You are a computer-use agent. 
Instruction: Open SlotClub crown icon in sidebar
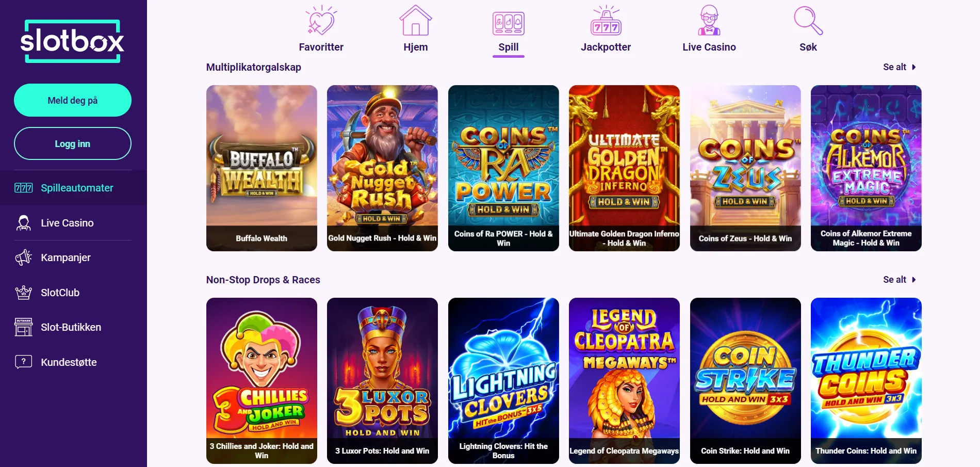23,293
